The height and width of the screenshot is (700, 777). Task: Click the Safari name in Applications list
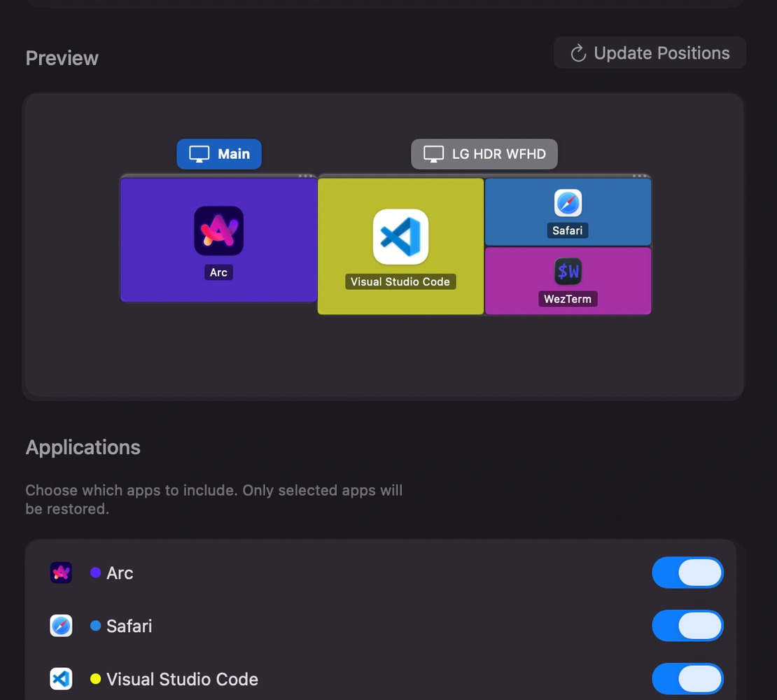129,626
